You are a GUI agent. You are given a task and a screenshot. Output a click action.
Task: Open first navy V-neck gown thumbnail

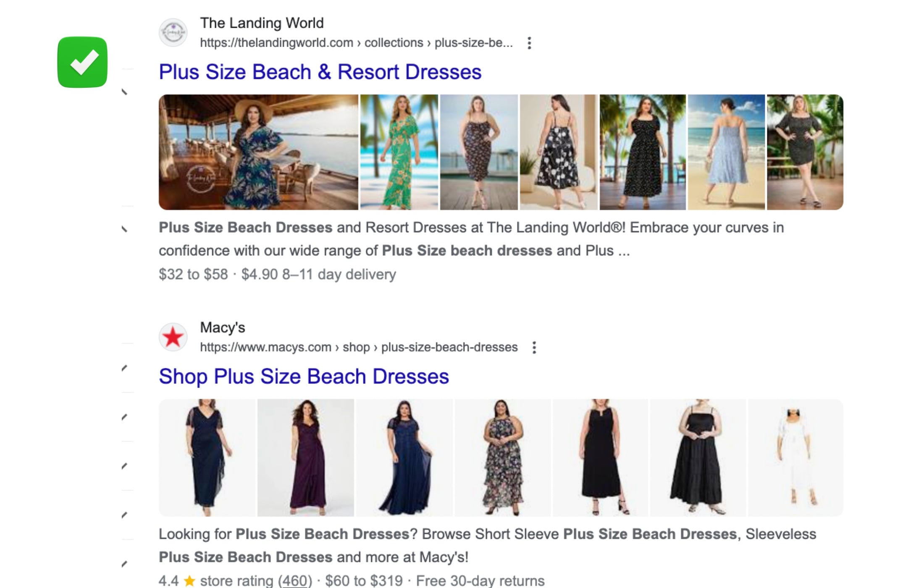207,458
